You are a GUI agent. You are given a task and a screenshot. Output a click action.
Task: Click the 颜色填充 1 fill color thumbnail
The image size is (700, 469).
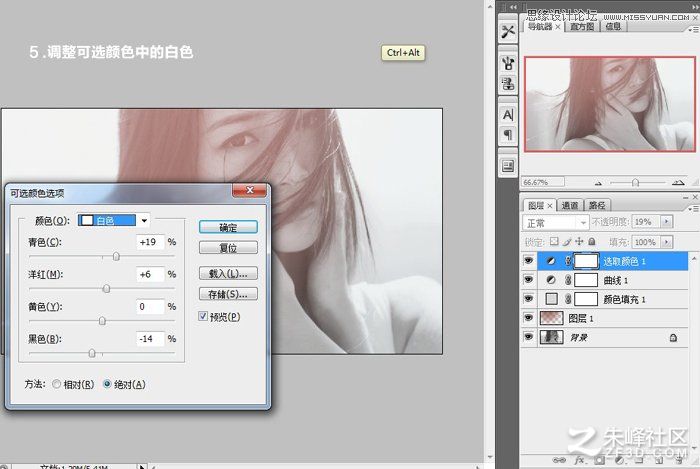(551, 299)
